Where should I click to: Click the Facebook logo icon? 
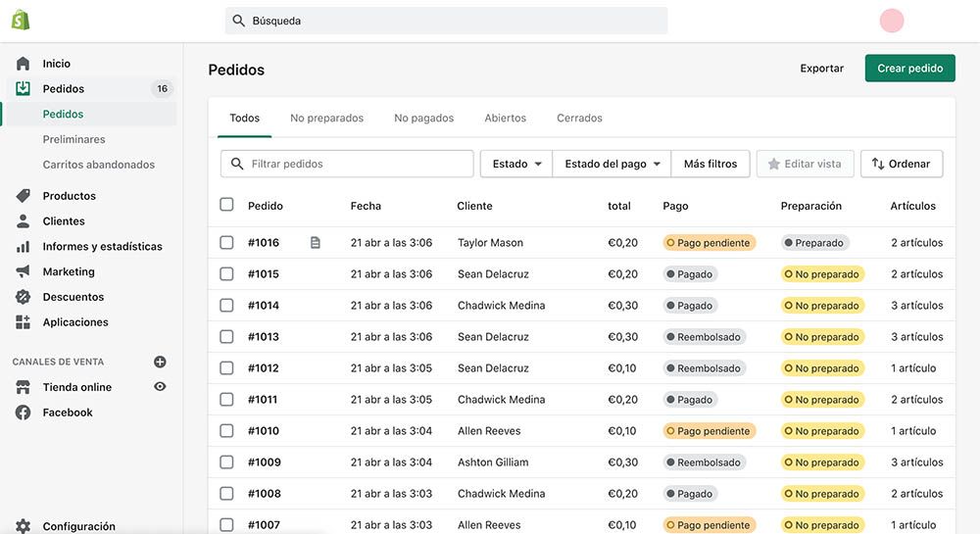click(x=24, y=413)
